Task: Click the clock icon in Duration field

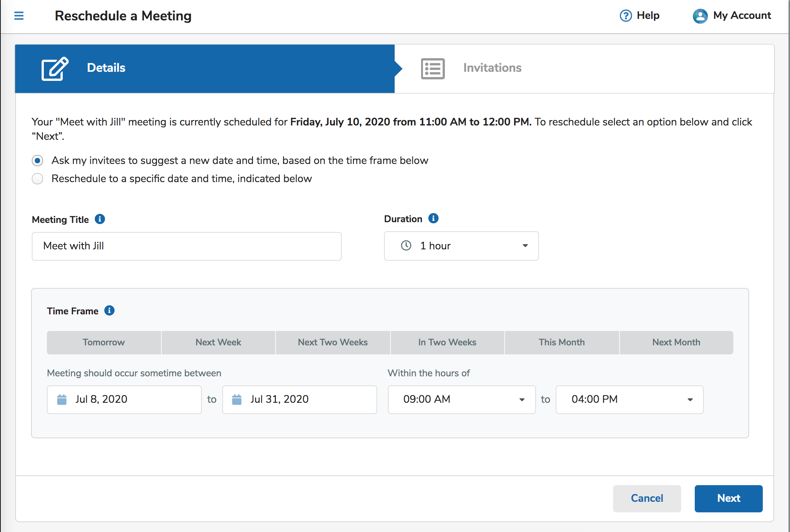Action: [406, 246]
